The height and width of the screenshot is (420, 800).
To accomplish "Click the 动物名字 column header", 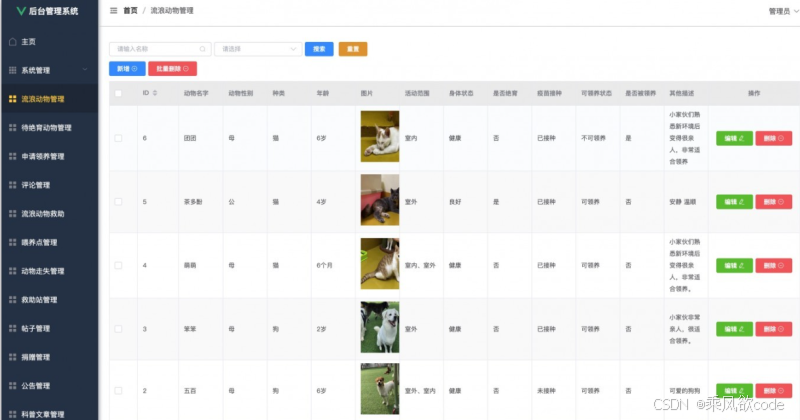I will (196, 93).
